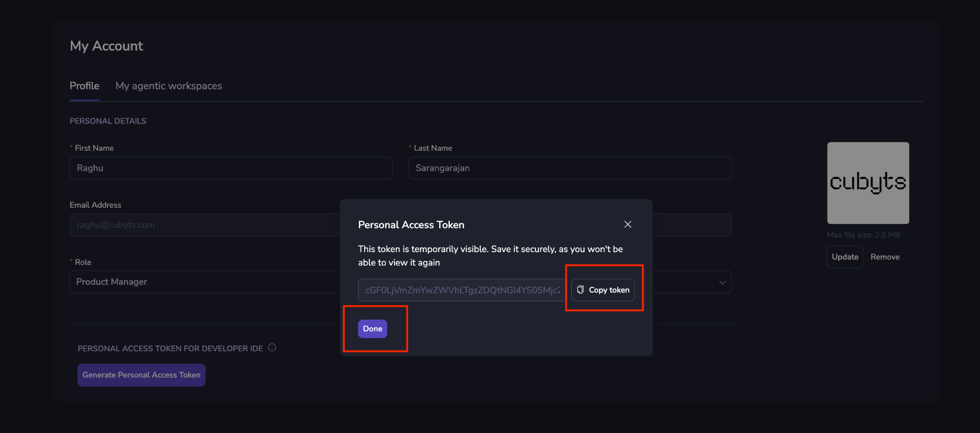Close the Personal Access Token dialog
Image resolution: width=980 pixels, height=433 pixels.
point(628,224)
